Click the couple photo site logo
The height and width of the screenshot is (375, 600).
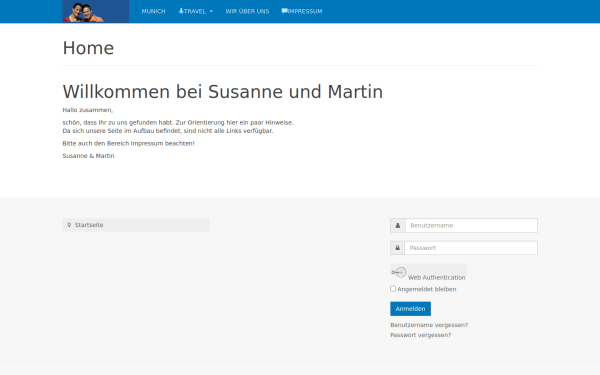pos(96,11)
